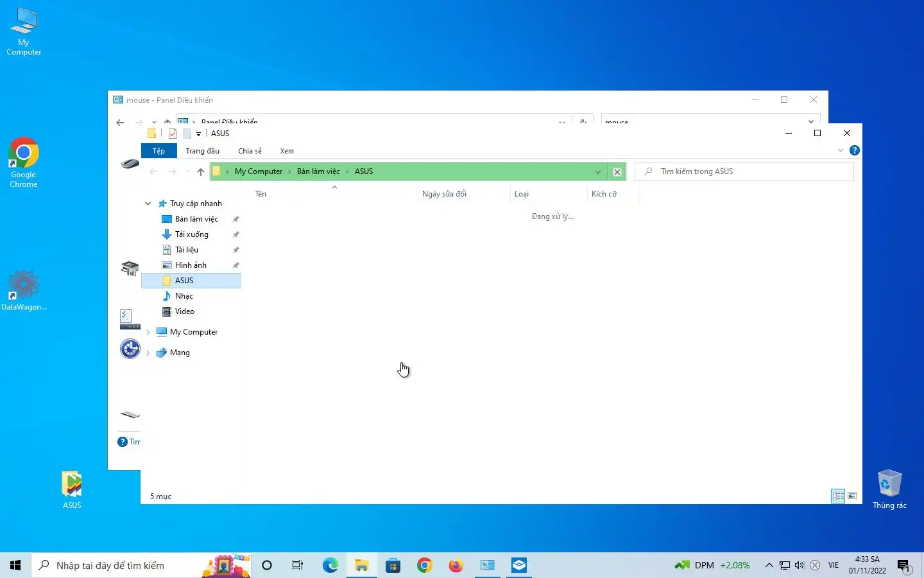The image size is (924, 578).
Task: Click Bàn làm việc in the address path
Action: tap(318, 171)
